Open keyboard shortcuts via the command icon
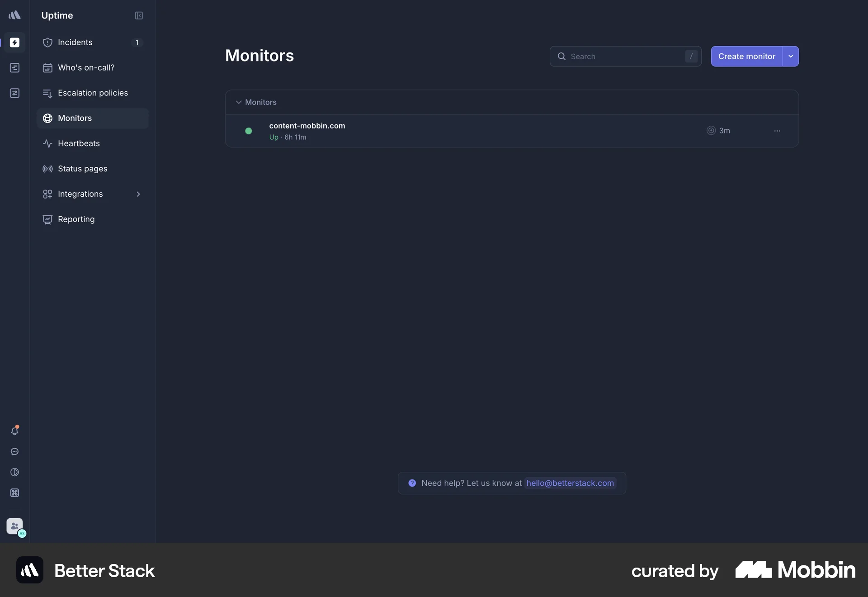The height and width of the screenshot is (597, 868). 15,493
